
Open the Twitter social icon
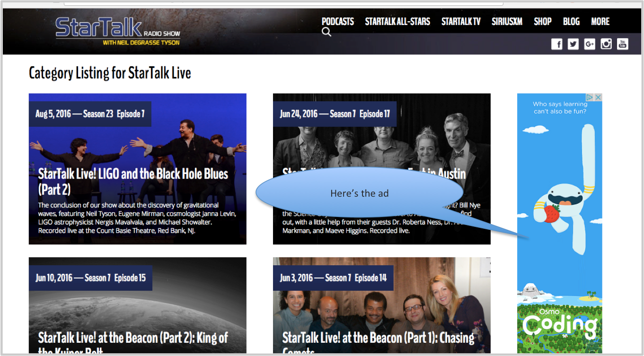pos(573,44)
